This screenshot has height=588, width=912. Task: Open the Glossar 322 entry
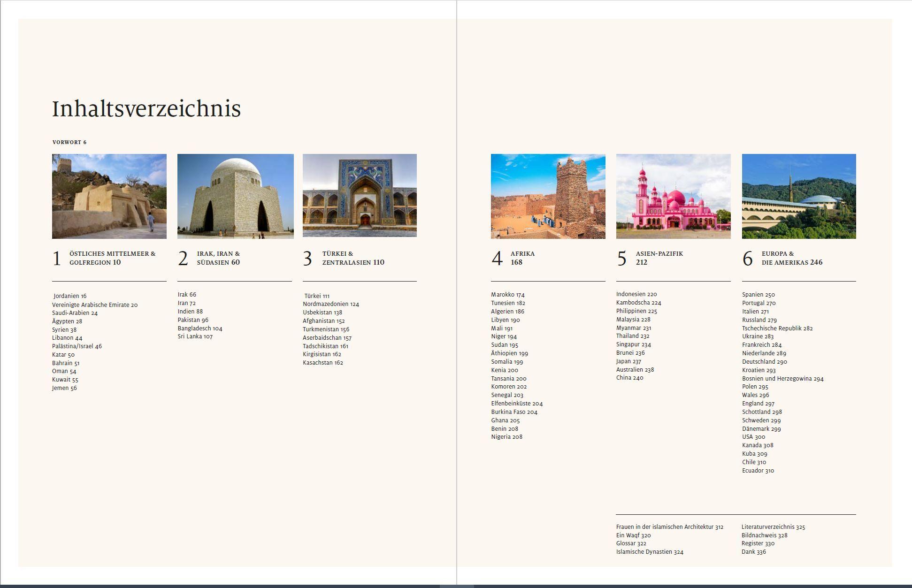coord(631,543)
